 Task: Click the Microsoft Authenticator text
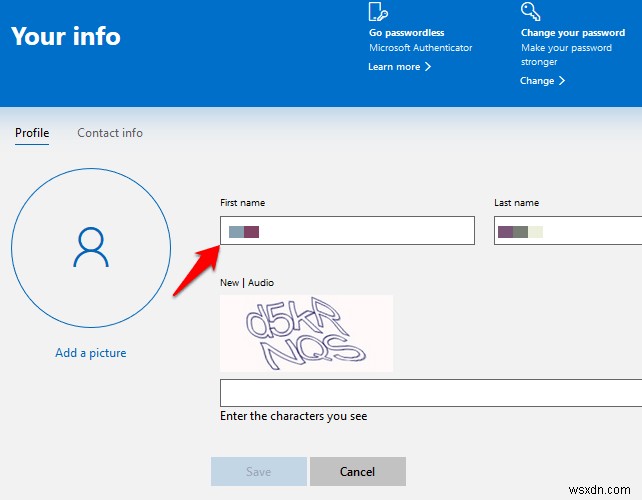point(420,48)
